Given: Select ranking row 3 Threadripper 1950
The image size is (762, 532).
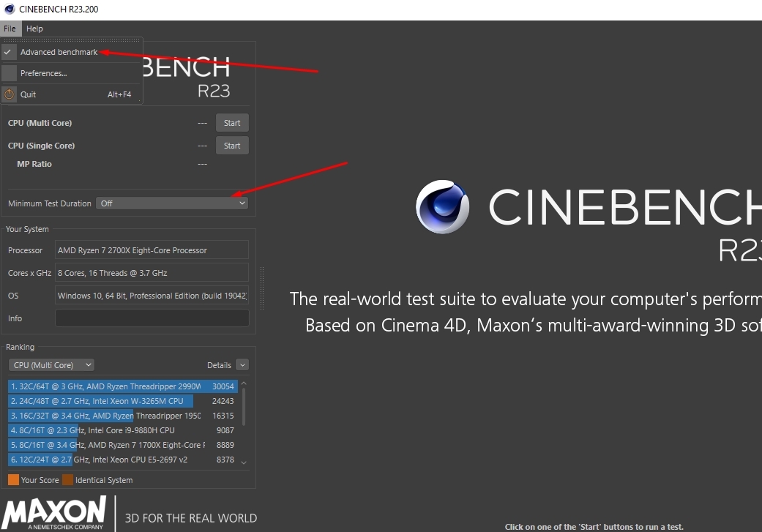Looking at the screenshot, I should point(122,416).
